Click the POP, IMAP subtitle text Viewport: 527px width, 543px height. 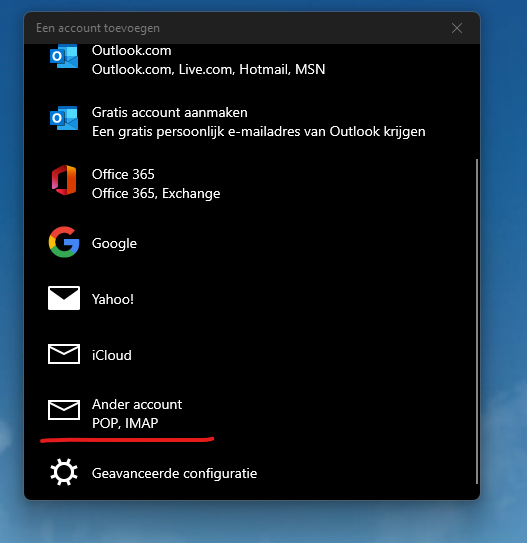(125, 423)
